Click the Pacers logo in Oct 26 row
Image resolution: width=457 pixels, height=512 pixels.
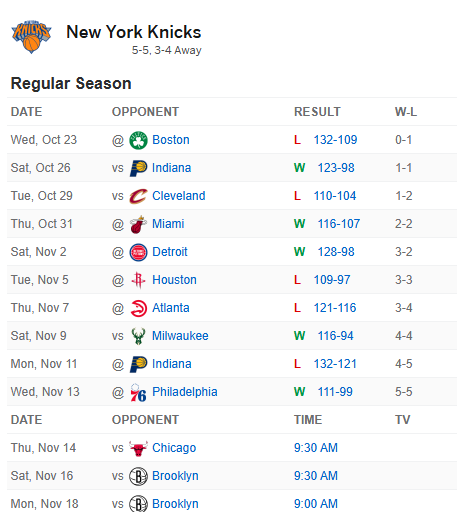click(x=138, y=168)
